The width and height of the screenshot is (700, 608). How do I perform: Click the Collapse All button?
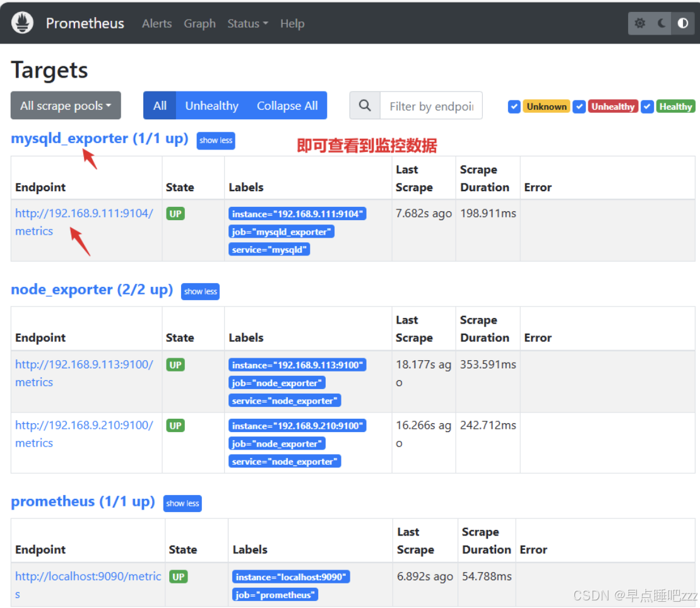[x=287, y=106]
